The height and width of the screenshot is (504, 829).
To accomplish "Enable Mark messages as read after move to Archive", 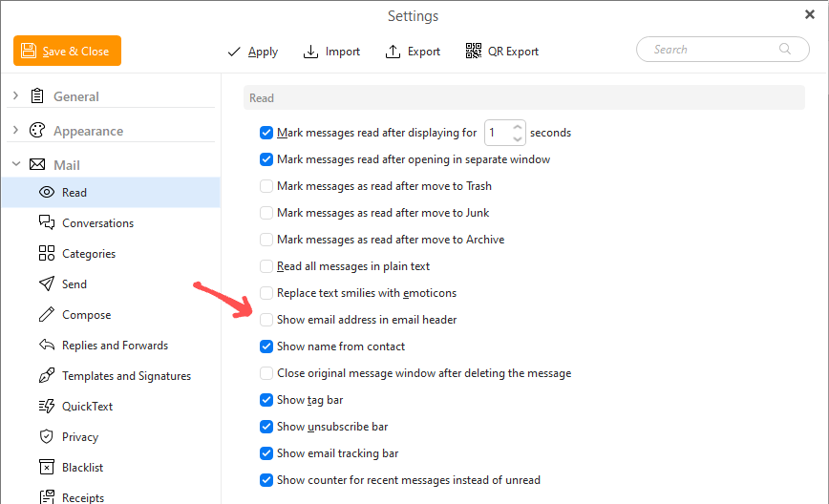I will coord(266,240).
